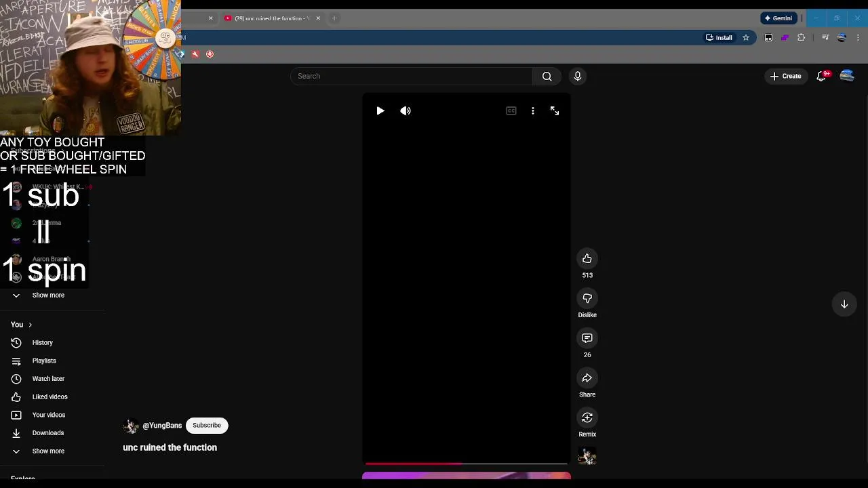Click the 'unc ruined the function' title
Screen dimensions: 868x488
click(x=170, y=447)
